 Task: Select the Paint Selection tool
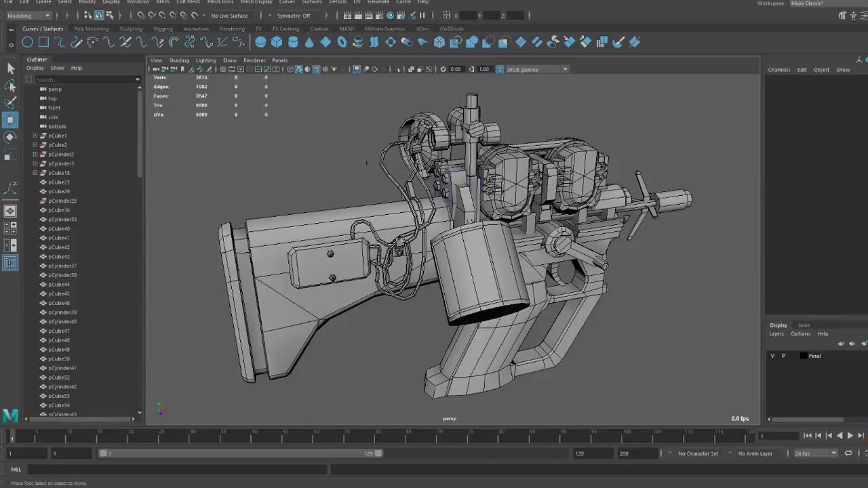[10, 102]
